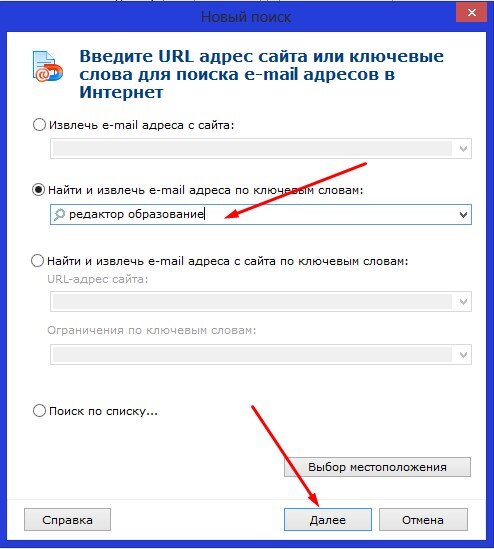
Task: Select 'Найти и извлечь e-mail адреса по ключевым словам' option
Action: [38, 190]
